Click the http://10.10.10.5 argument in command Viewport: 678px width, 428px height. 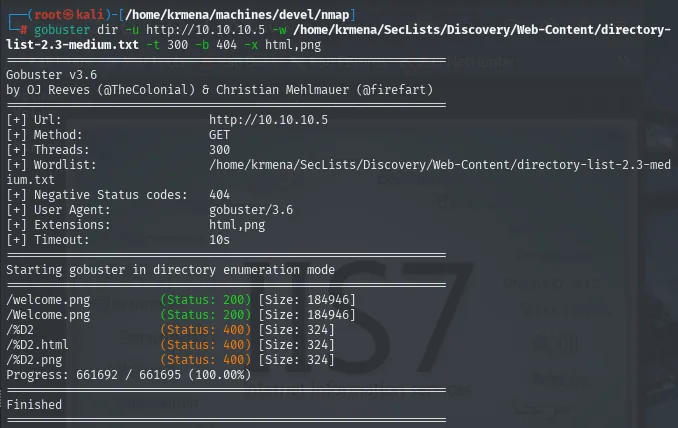tap(205, 30)
